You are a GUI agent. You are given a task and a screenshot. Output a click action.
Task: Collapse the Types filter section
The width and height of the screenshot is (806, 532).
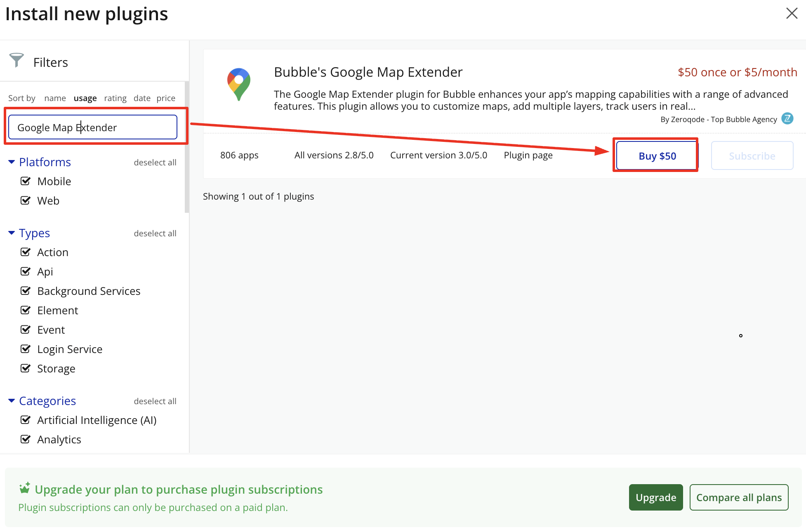tap(12, 233)
